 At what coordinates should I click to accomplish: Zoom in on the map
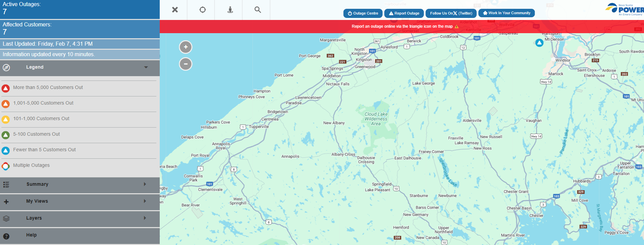pos(185,47)
